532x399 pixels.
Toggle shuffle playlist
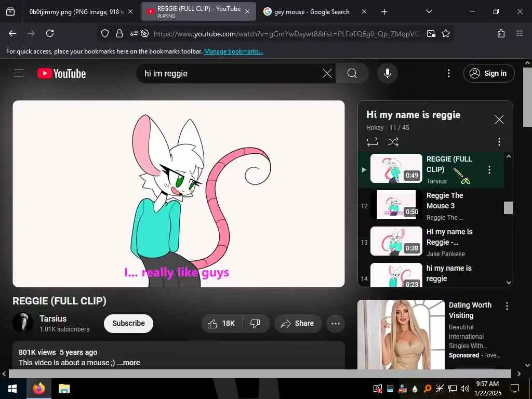[393, 141]
